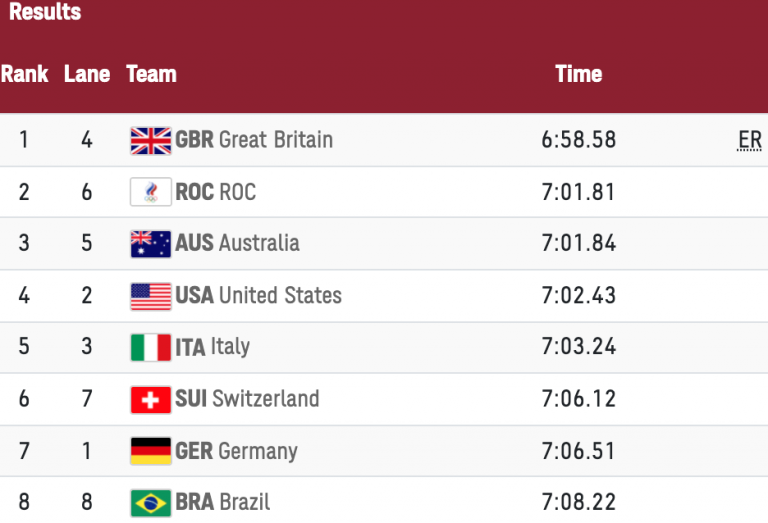This screenshot has width=768, height=523.
Task: Click the Results section heading
Action: click(x=45, y=13)
